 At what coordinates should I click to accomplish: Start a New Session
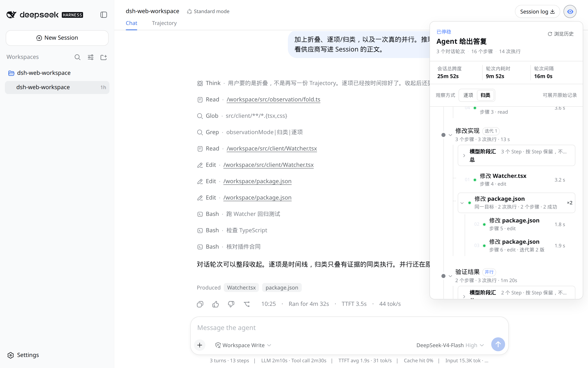(x=57, y=38)
